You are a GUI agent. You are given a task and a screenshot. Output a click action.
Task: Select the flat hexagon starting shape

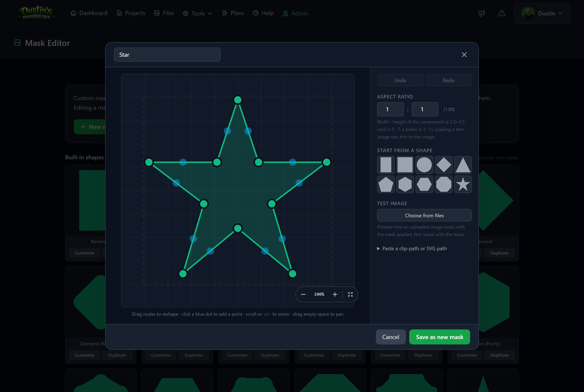coord(424,184)
